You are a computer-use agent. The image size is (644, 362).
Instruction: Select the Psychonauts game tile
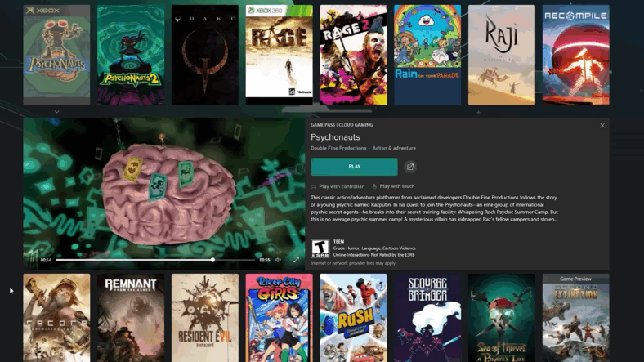tap(56, 55)
